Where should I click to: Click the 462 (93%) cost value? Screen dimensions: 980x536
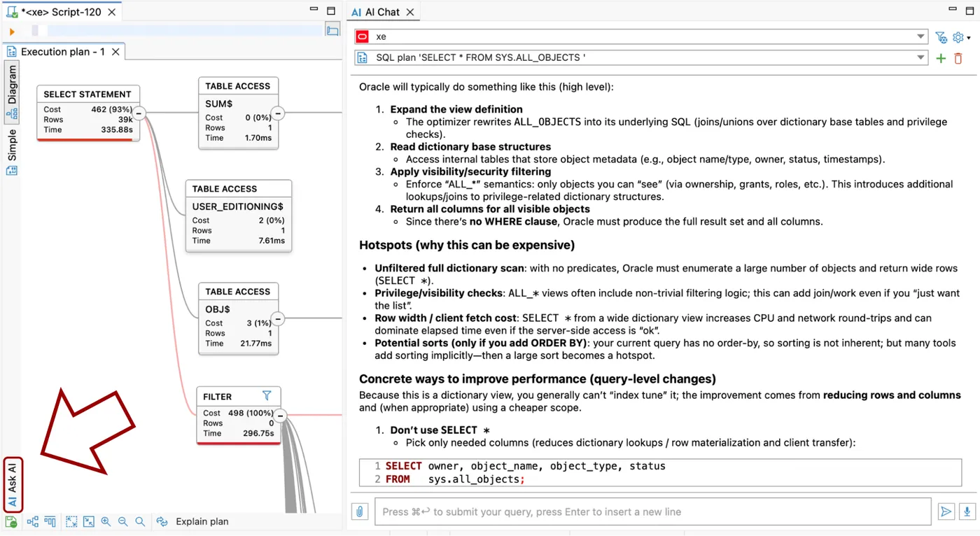tap(112, 109)
